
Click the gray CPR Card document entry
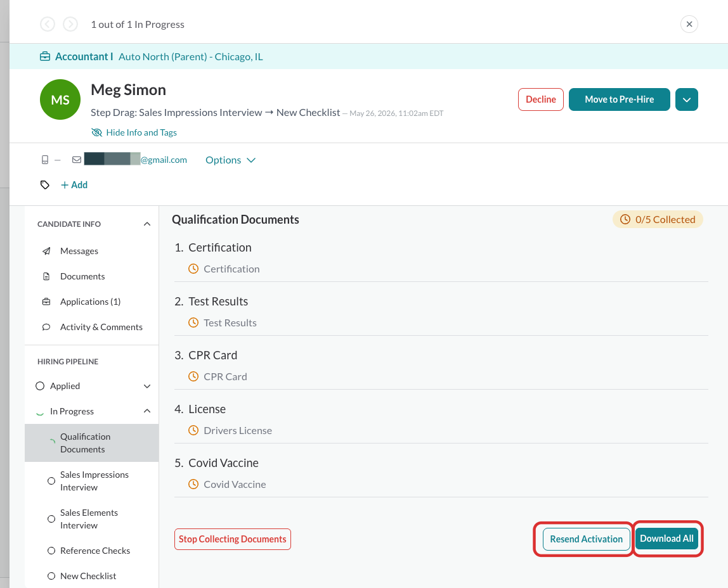click(x=225, y=376)
